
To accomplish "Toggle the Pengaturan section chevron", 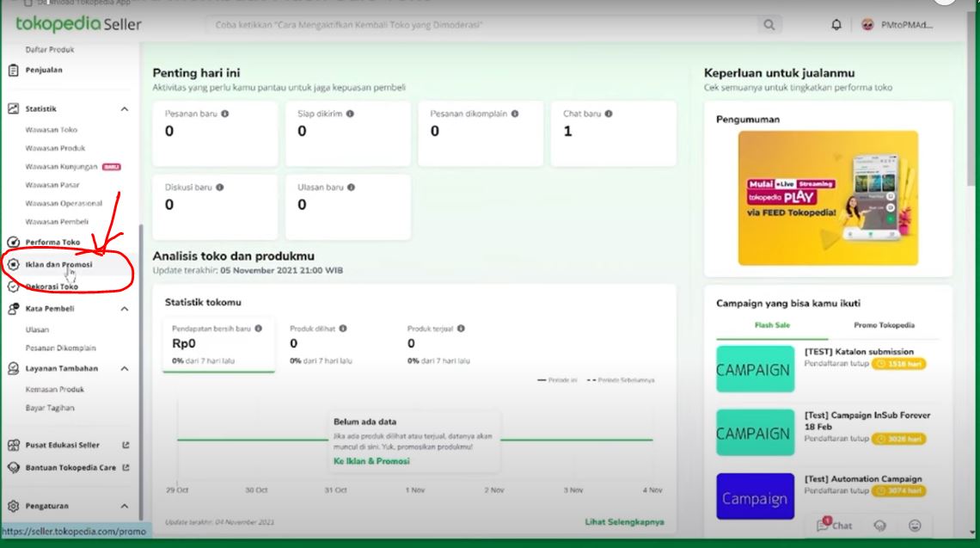I will point(124,506).
